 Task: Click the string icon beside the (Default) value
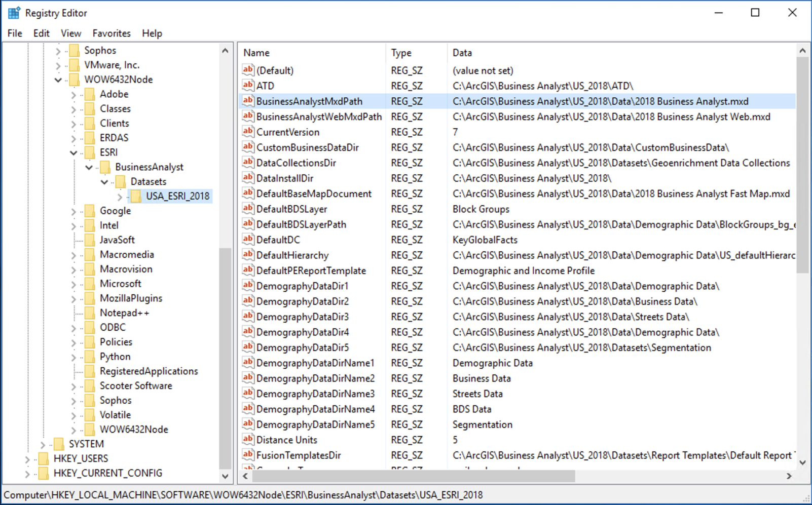pos(248,70)
